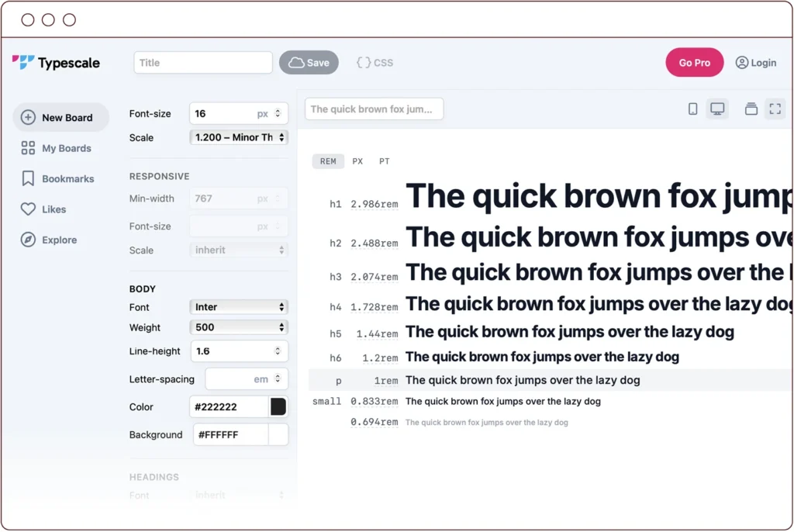The height and width of the screenshot is (532, 794).
Task: Click the h1 preview sentence
Action: [599, 196]
